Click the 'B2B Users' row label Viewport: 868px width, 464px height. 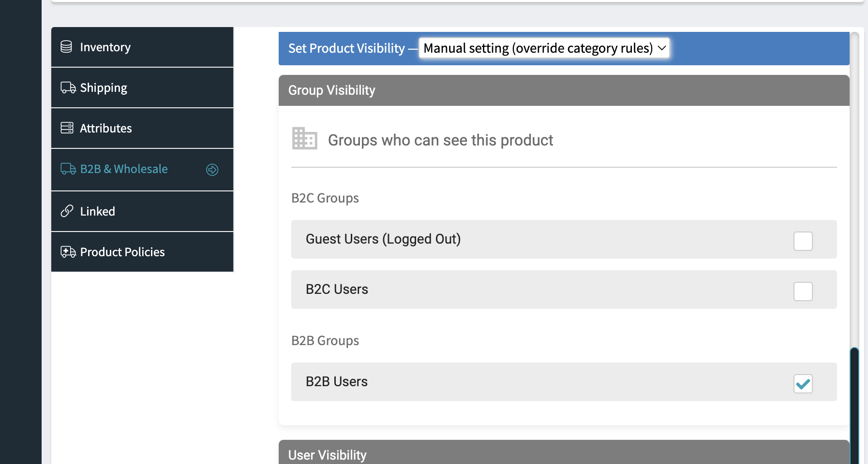point(337,381)
